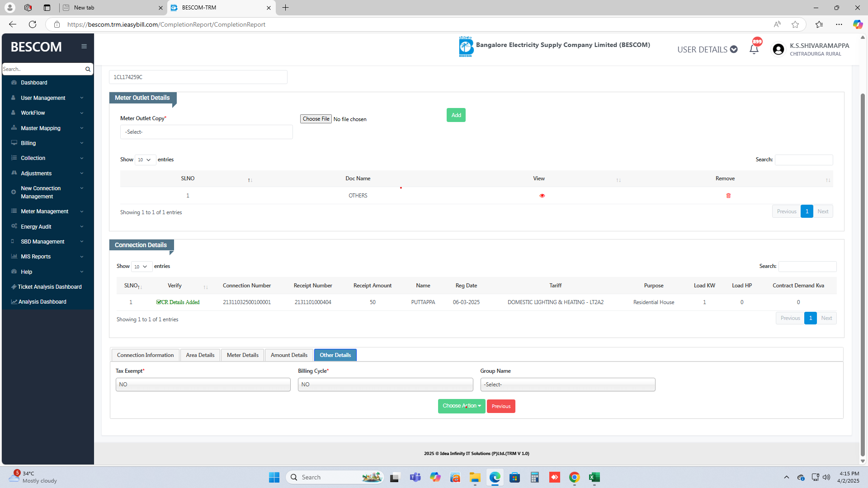Viewport: 868px width, 488px height.
Task: Click the Tax Exempt NO field
Action: [203, 385]
